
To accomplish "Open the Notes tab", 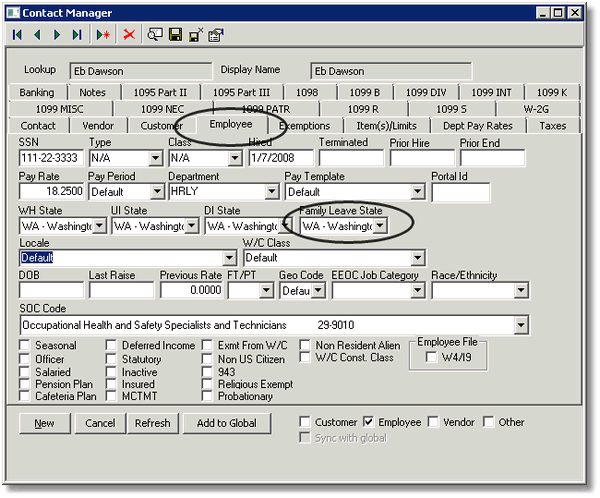I will point(93,93).
